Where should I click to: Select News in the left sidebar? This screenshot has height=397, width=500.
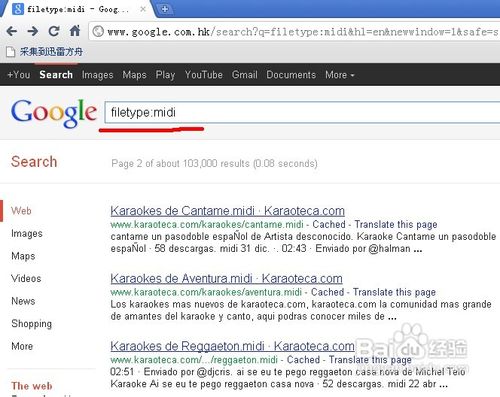click(x=23, y=301)
